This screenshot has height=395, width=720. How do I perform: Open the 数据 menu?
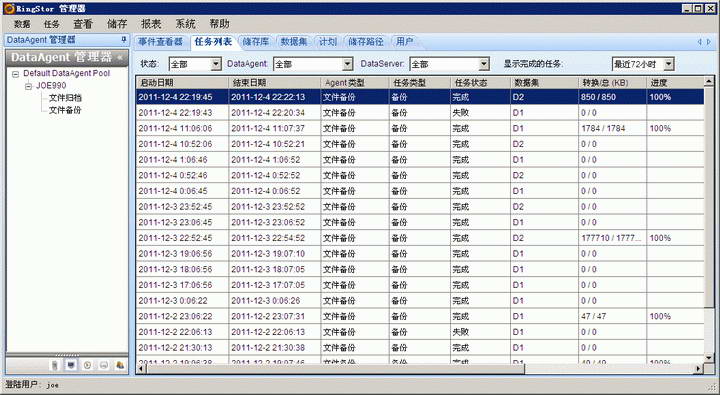22,24
